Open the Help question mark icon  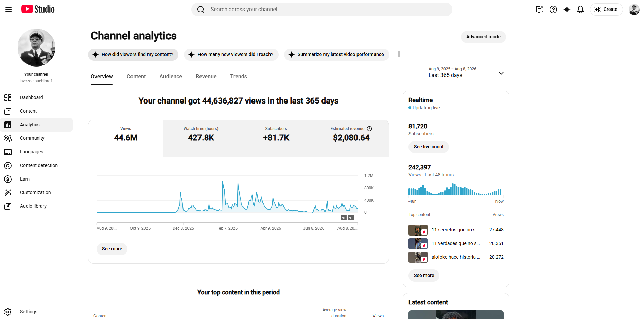pyautogui.click(x=553, y=10)
